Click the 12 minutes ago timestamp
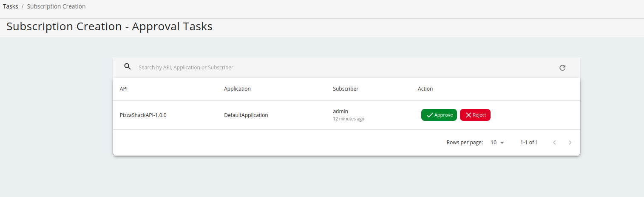This screenshot has height=197, width=644. [x=349, y=119]
